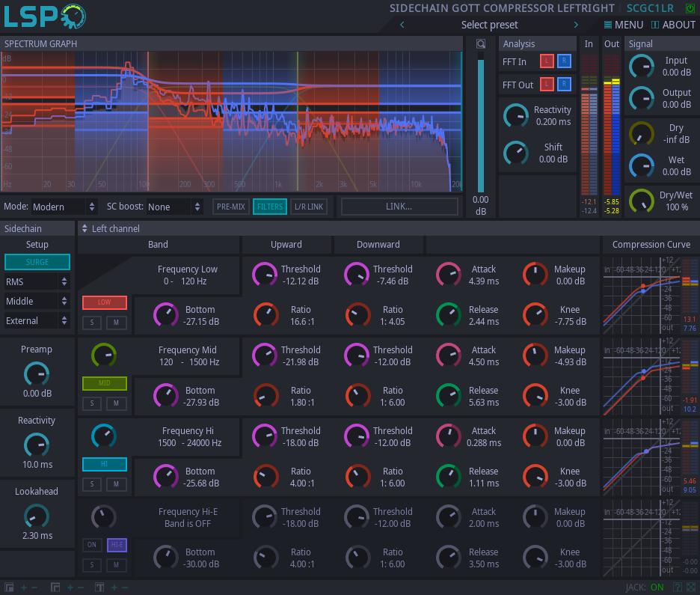The width and height of the screenshot is (700, 595).
Task: Click the power icon beside SCGC1LR
Action: tap(689, 8)
